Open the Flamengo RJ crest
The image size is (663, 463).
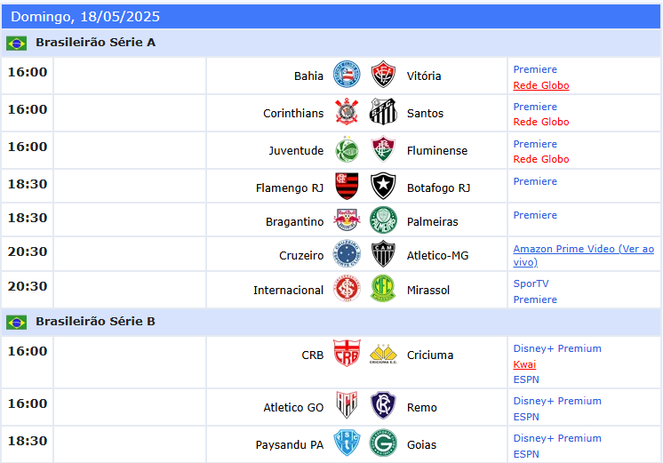[x=347, y=186]
